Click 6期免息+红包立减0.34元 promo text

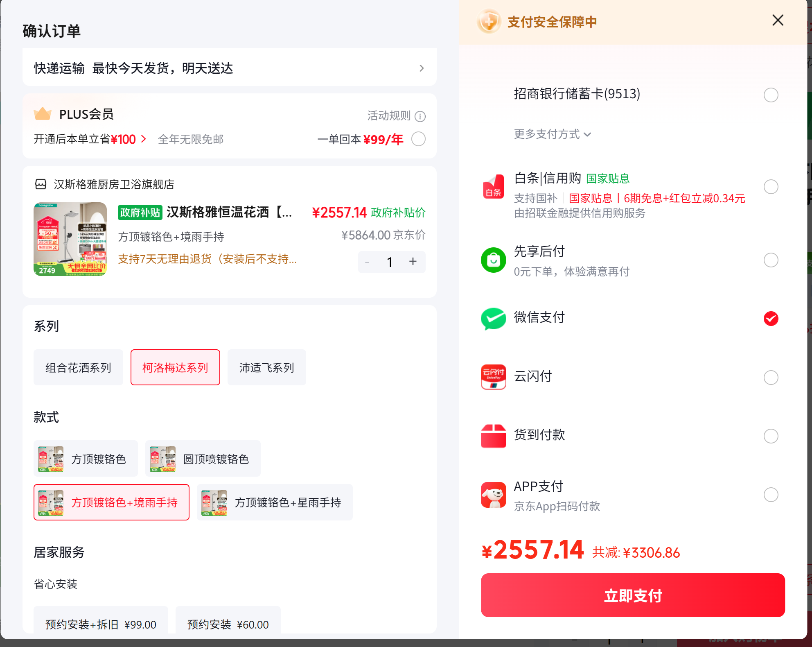click(x=684, y=198)
